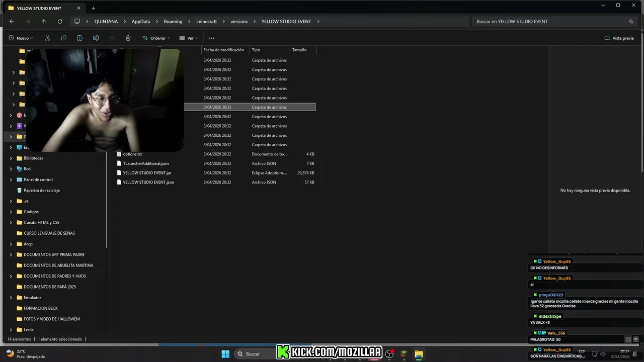Expand the Bibliotecas tree node
This screenshot has width=644, height=362.
pos(11,158)
